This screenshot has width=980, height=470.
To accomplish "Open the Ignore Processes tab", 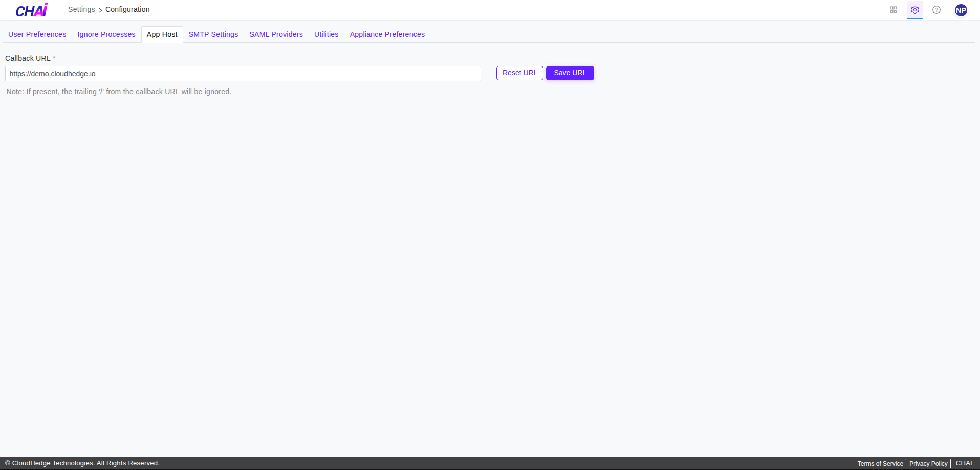I will click(106, 34).
